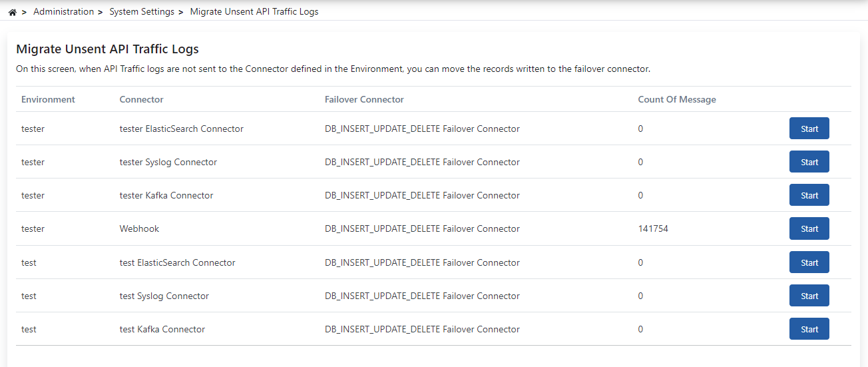Start migration for test Kafka Connector
The width and height of the screenshot is (868, 367).
[809, 329]
